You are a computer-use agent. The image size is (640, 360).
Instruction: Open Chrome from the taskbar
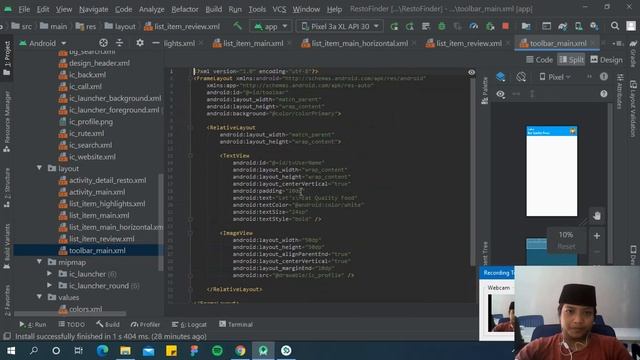240,351
